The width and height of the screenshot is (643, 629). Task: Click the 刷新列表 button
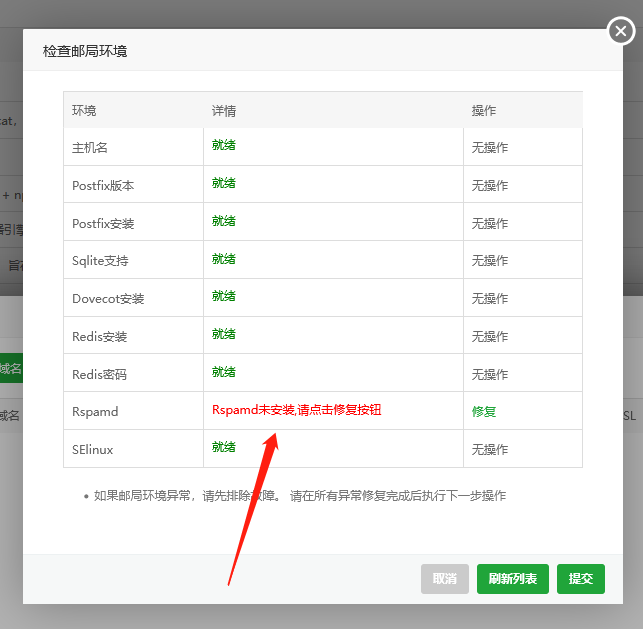point(513,579)
